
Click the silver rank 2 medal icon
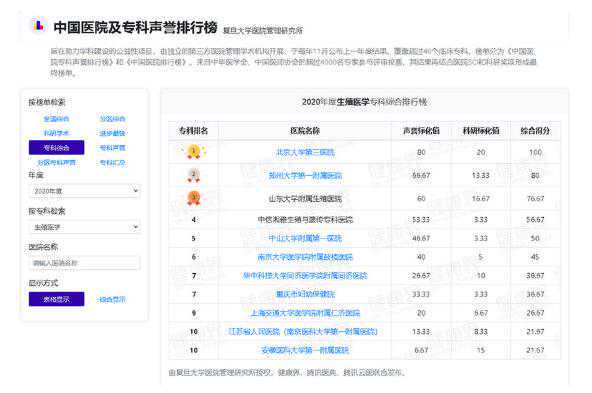(x=194, y=175)
